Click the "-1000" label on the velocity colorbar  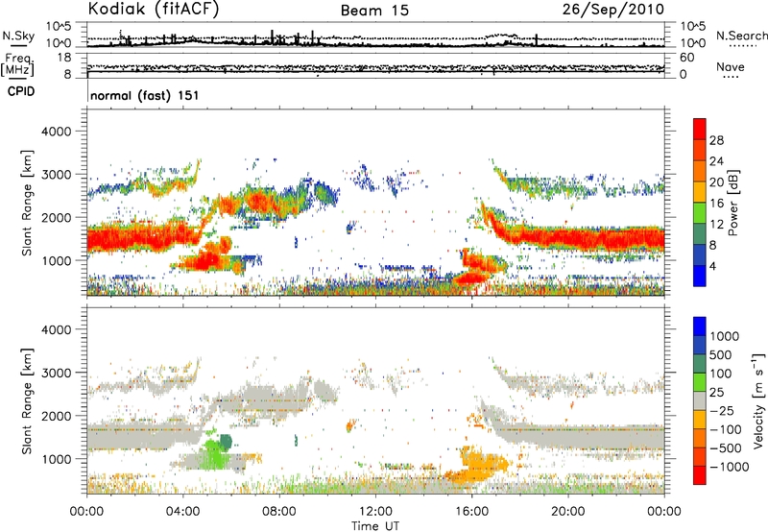point(730,467)
